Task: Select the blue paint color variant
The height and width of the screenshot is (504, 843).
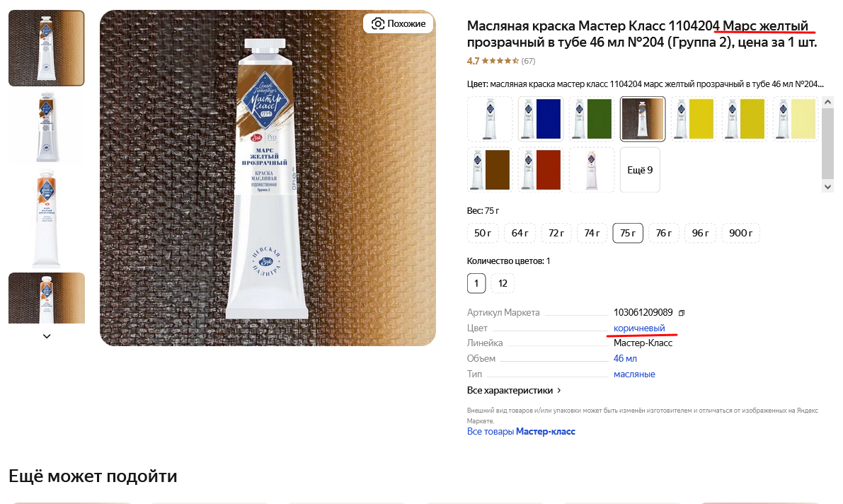Action: pyautogui.click(x=541, y=119)
